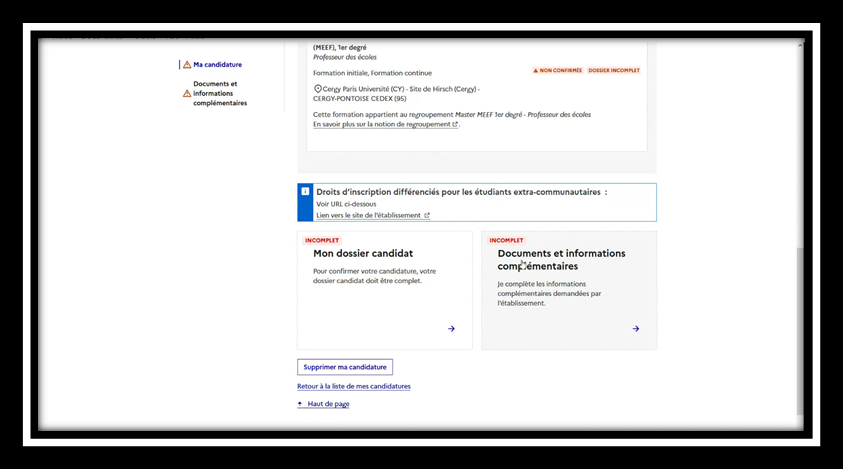The image size is (843, 469).
Task: Click the DOSSIER INCOMPLET status badge
Action: (614, 71)
